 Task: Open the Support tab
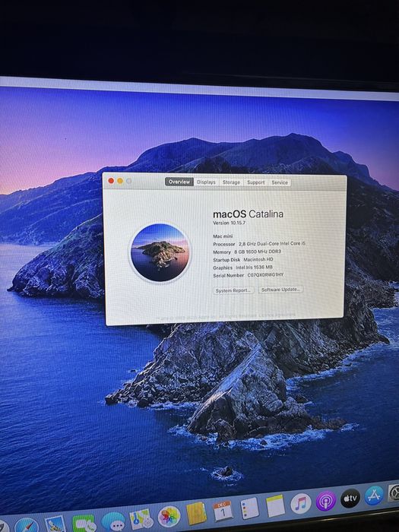(x=256, y=182)
